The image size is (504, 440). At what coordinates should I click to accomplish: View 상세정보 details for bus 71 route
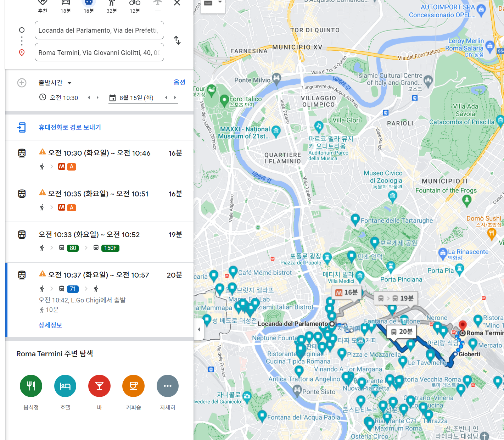pos(50,325)
